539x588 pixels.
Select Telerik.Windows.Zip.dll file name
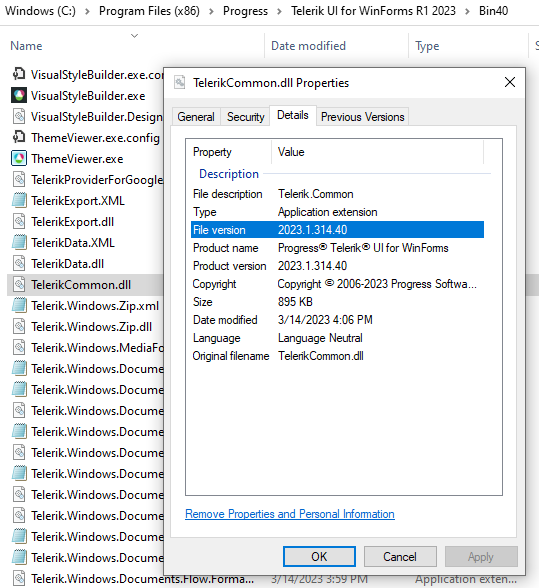92,327
